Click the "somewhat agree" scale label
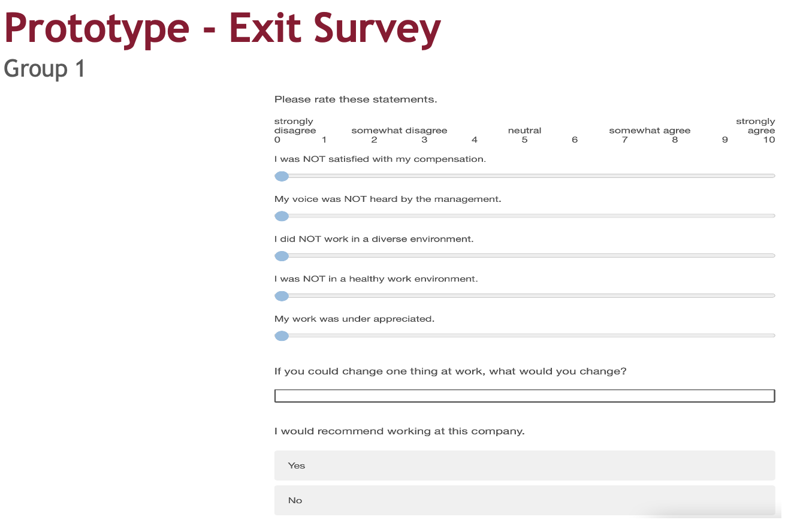791x532 pixels. [650, 131]
